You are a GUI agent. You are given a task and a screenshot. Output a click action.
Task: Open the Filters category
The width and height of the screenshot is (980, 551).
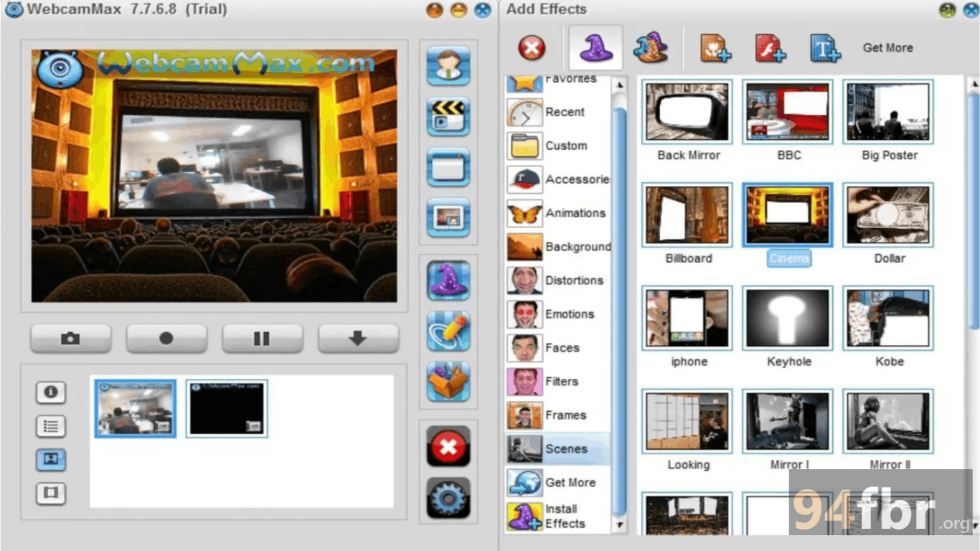[x=559, y=382]
